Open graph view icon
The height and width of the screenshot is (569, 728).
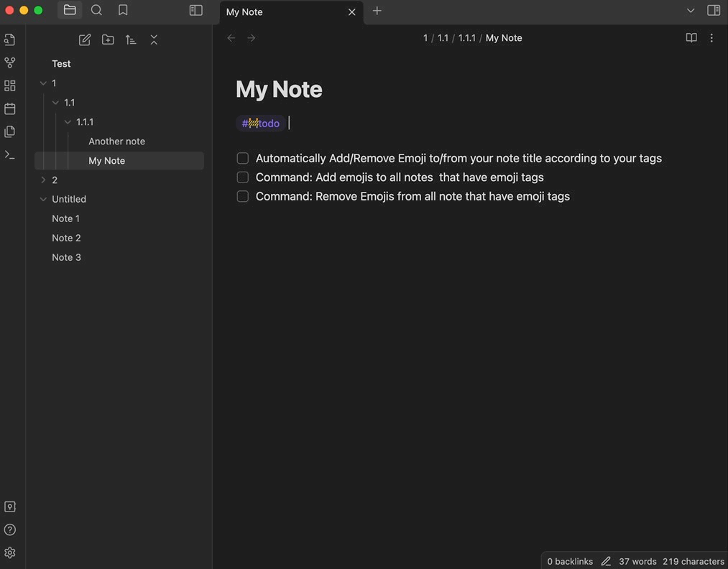click(10, 63)
